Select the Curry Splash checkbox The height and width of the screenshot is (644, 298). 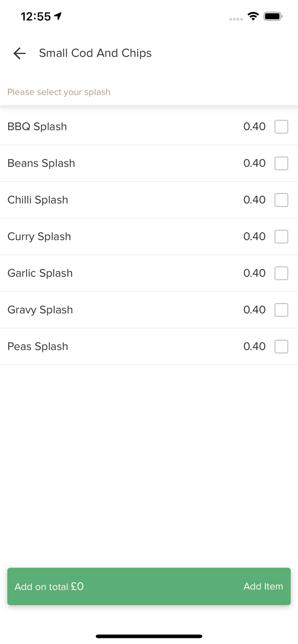point(281,237)
